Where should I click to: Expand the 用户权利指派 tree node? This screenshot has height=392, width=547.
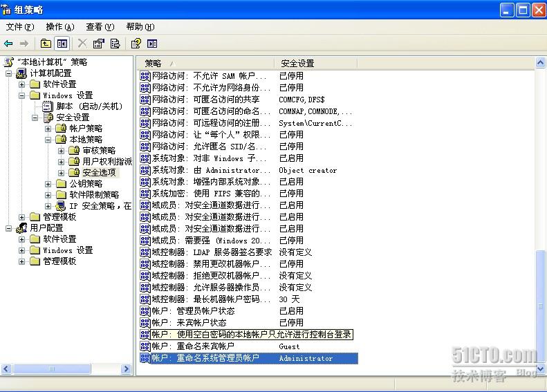point(62,162)
